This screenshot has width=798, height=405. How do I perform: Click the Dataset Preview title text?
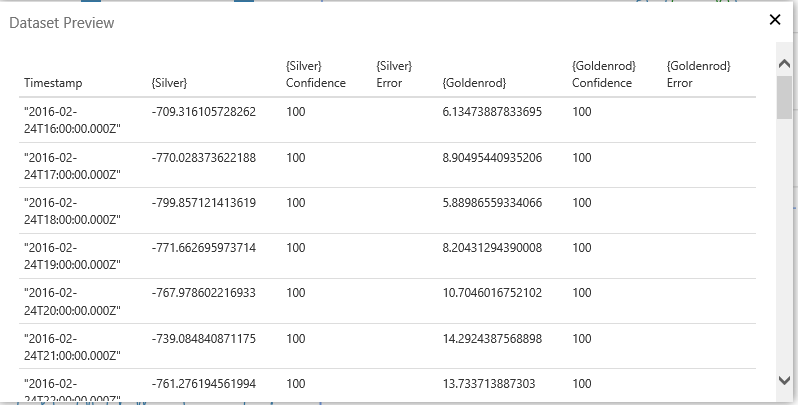tap(61, 23)
